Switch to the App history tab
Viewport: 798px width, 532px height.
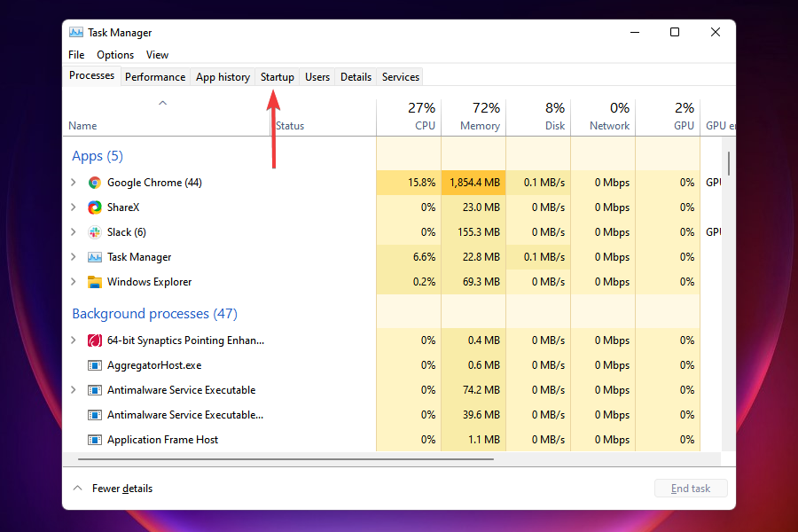click(223, 77)
